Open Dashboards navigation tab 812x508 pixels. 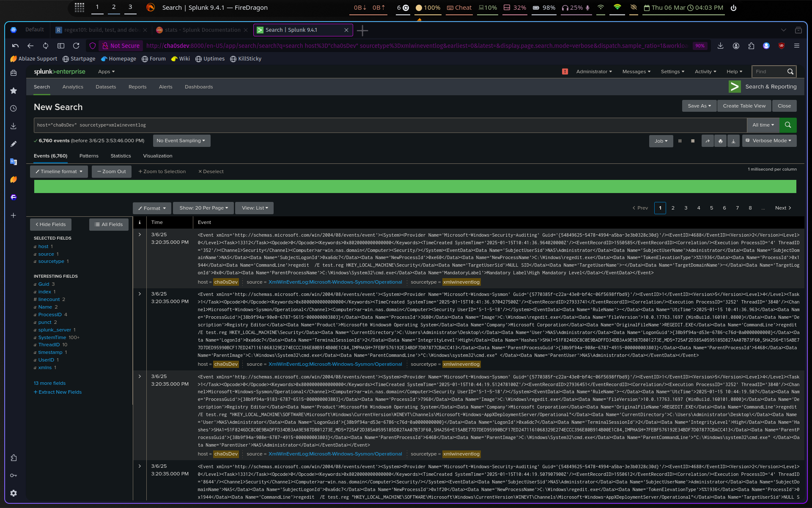[x=199, y=87]
